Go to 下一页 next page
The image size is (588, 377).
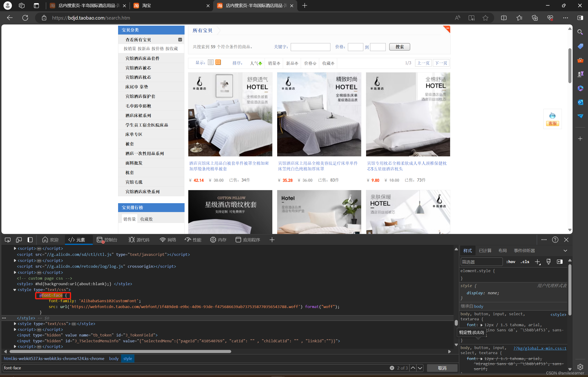pos(441,63)
